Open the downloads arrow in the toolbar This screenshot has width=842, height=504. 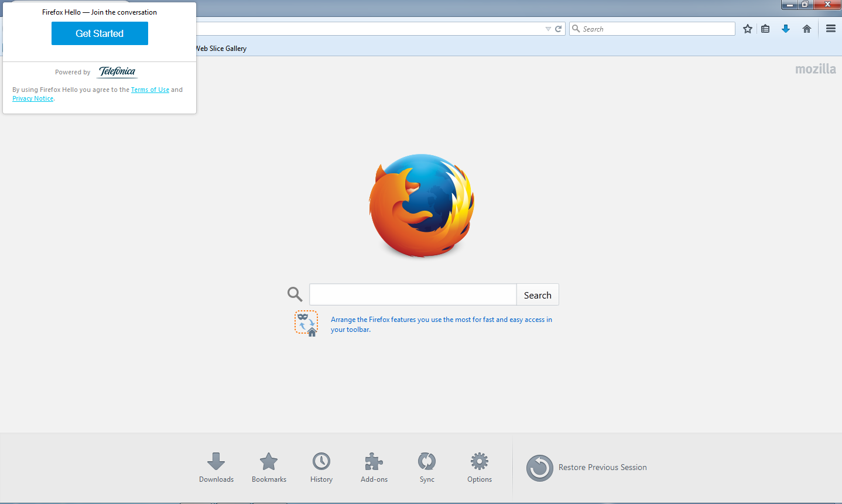[x=786, y=29]
